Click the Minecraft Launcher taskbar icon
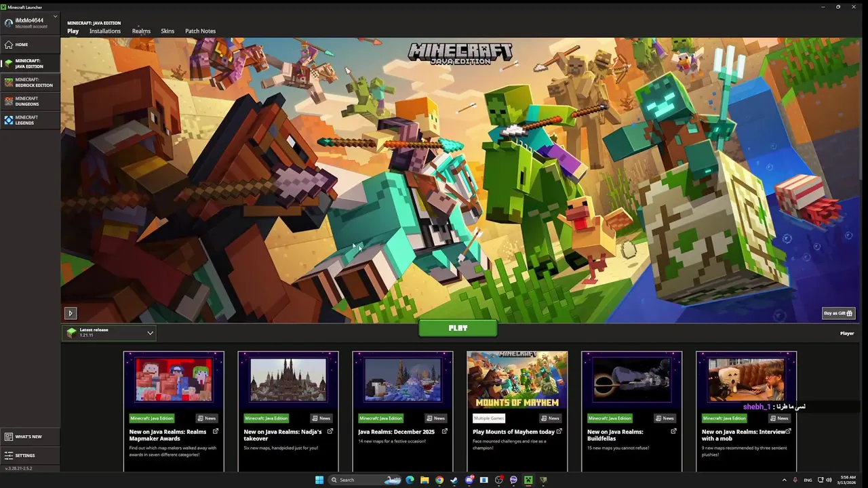 (528, 480)
